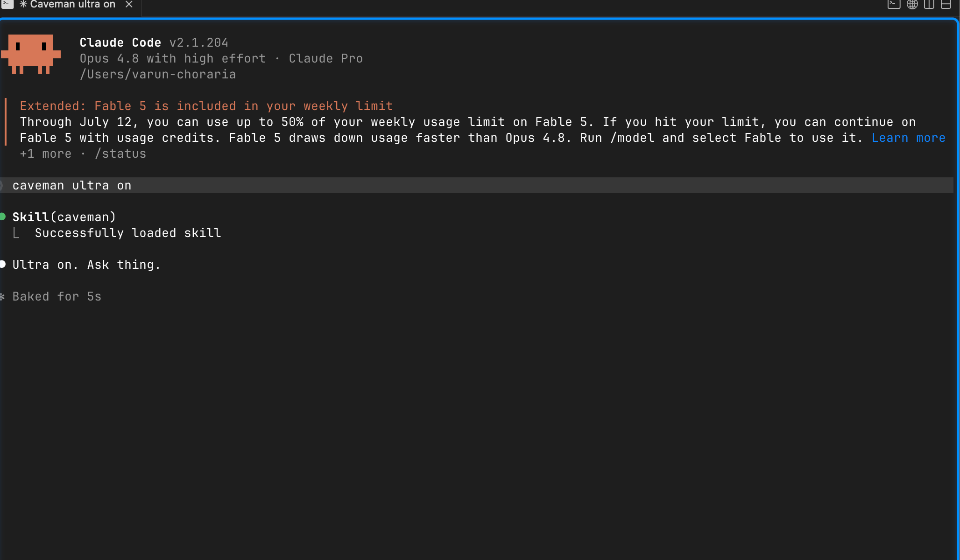Click the 'Ultra on. Ask thing.' response
The width and height of the screenshot is (960, 560).
pyautogui.click(x=86, y=265)
